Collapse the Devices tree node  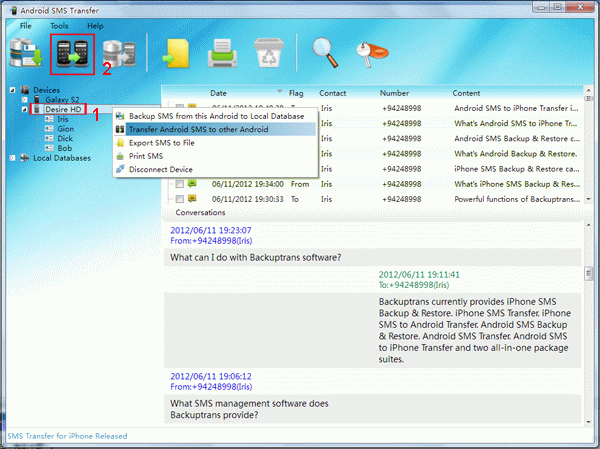point(12,90)
